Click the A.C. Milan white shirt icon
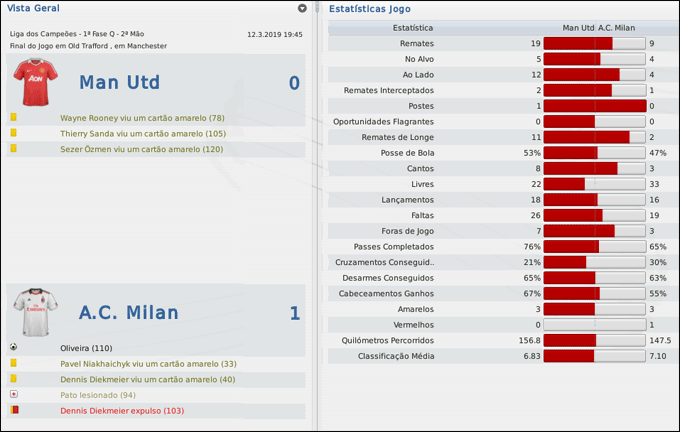 pos(35,313)
